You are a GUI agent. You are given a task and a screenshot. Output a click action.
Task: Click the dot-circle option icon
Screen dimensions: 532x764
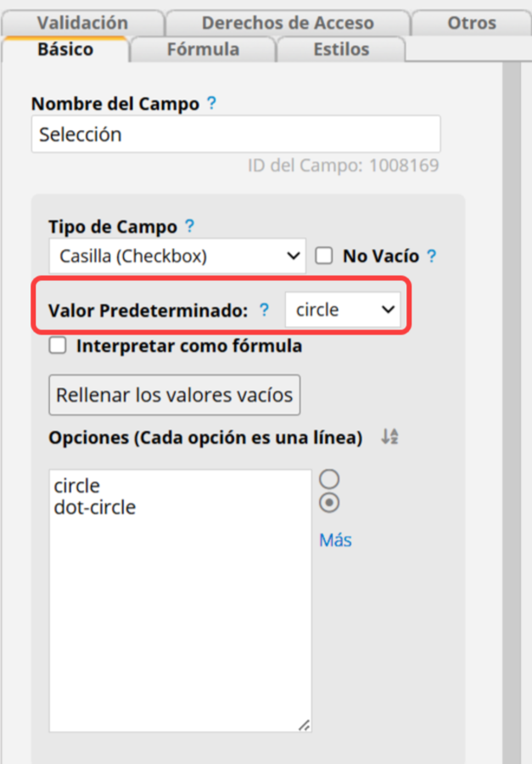[x=329, y=503]
